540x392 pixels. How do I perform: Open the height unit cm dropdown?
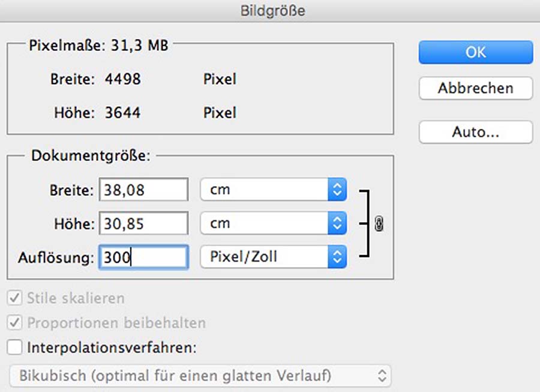pos(274,223)
